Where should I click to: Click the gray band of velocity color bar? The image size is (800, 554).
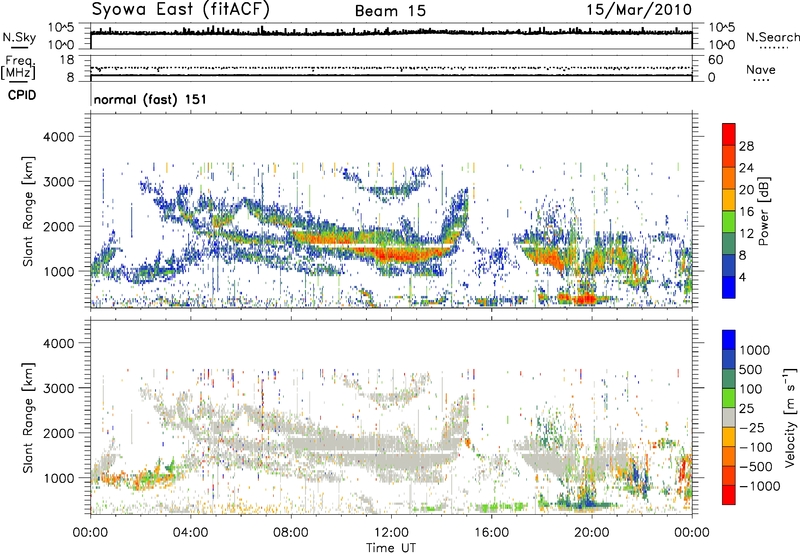729,418
